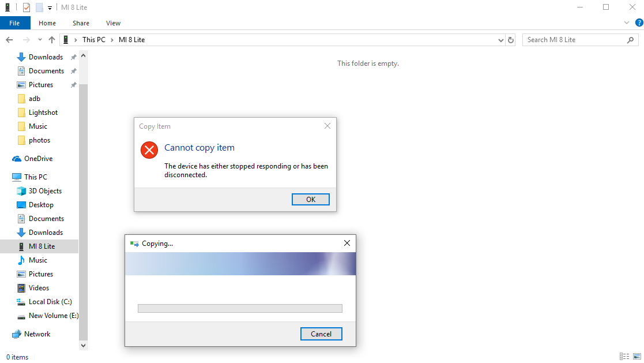644x363 pixels.
Task: Click the Properties quick access toolbar icon
Action: (27, 8)
